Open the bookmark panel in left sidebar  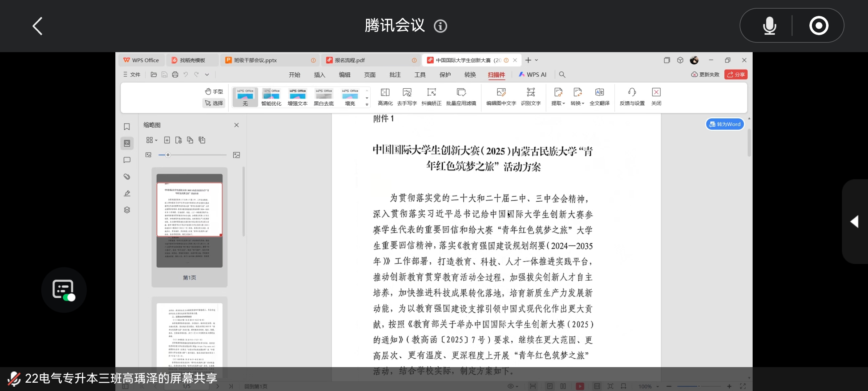pyautogui.click(x=127, y=127)
